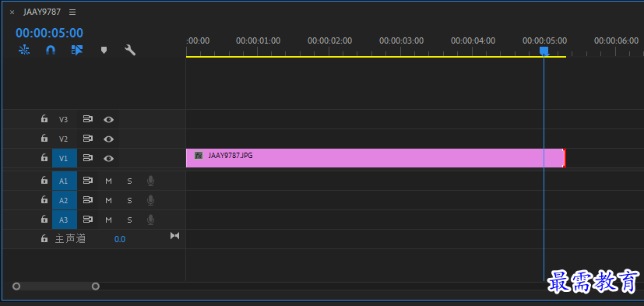This screenshot has height=306, width=644.
Task: Toggle the magnet Snap icon
Action: pyautogui.click(x=50, y=50)
